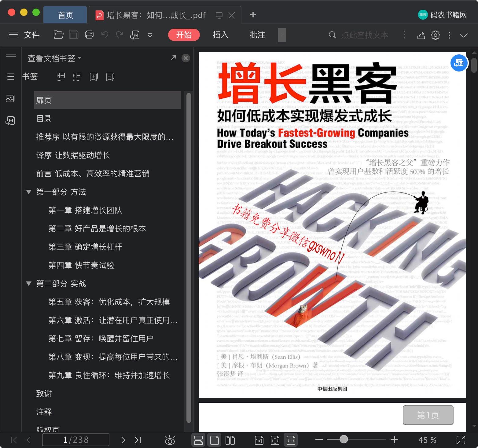
Task: Toggle two-page view
Action: pyautogui.click(x=230, y=440)
